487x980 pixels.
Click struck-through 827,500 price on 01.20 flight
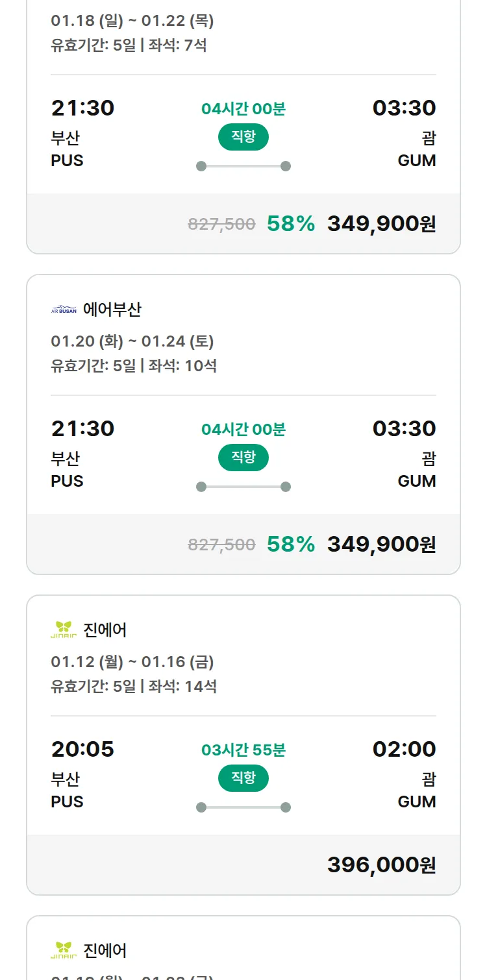pyautogui.click(x=221, y=545)
